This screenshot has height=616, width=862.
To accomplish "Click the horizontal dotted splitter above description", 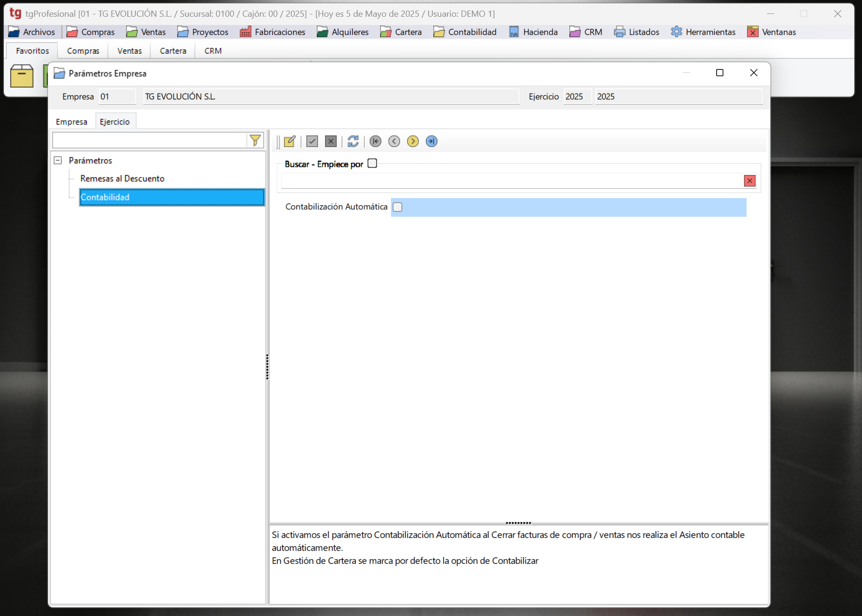I will click(x=519, y=523).
